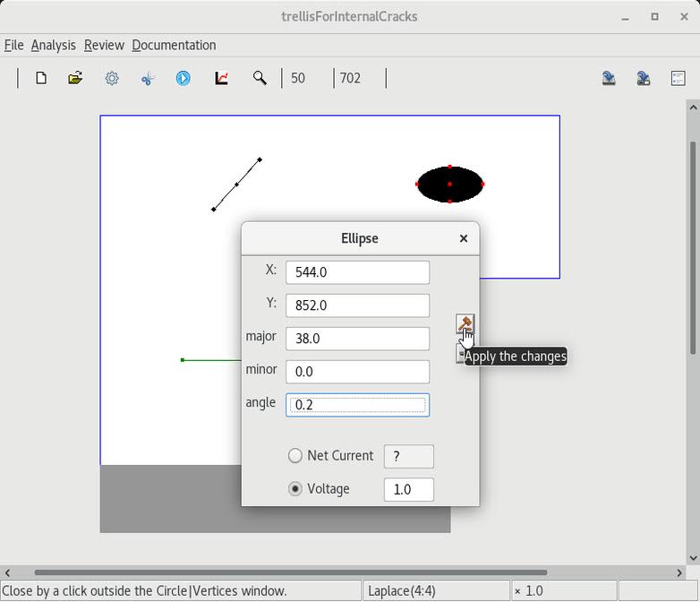Open the Review menu
Image resolution: width=700 pixels, height=602 pixels.
(x=104, y=45)
